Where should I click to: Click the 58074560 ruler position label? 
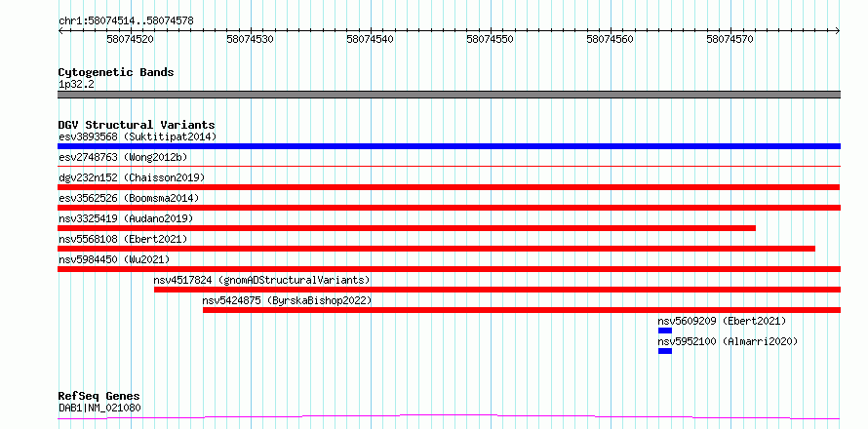point(611,39)
